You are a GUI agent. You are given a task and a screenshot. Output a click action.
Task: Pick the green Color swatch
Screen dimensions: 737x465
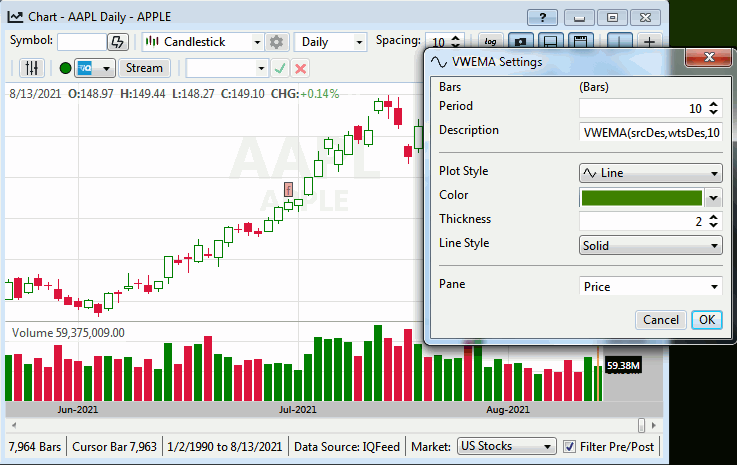click(x=642, y=197)
